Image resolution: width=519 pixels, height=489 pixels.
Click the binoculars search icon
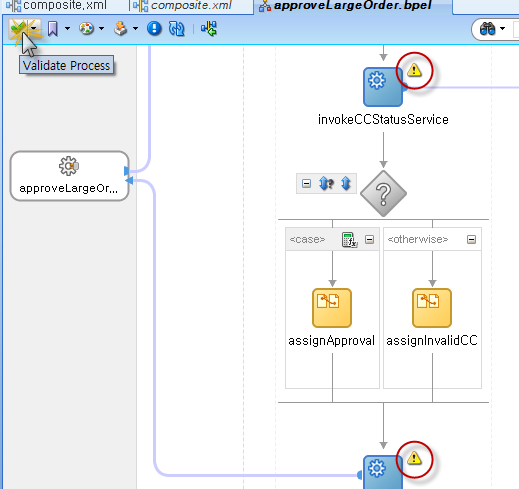click(487, 29)
